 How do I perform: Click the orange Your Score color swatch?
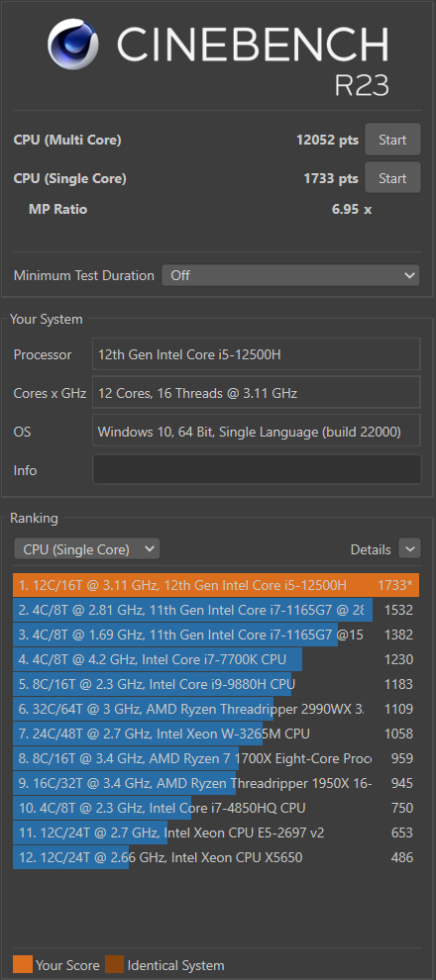tap(23, 964)
